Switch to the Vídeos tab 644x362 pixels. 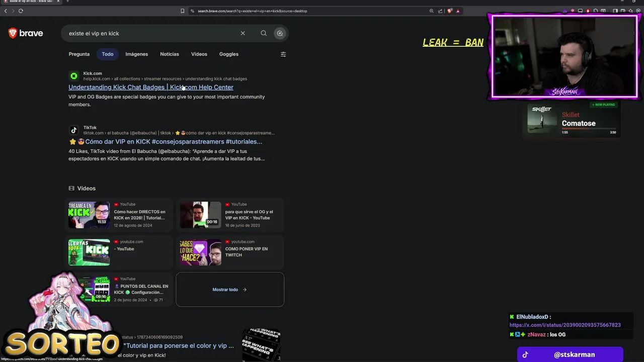click(199, 54)
